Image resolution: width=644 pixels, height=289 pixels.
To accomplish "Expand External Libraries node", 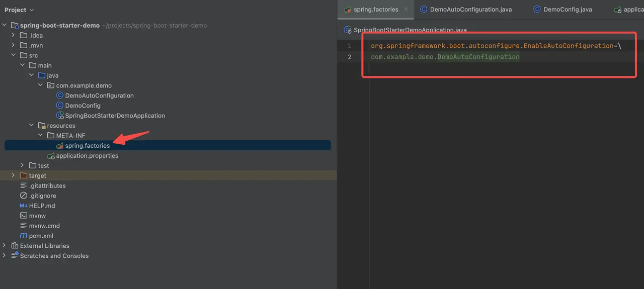I will coord(5,246).
